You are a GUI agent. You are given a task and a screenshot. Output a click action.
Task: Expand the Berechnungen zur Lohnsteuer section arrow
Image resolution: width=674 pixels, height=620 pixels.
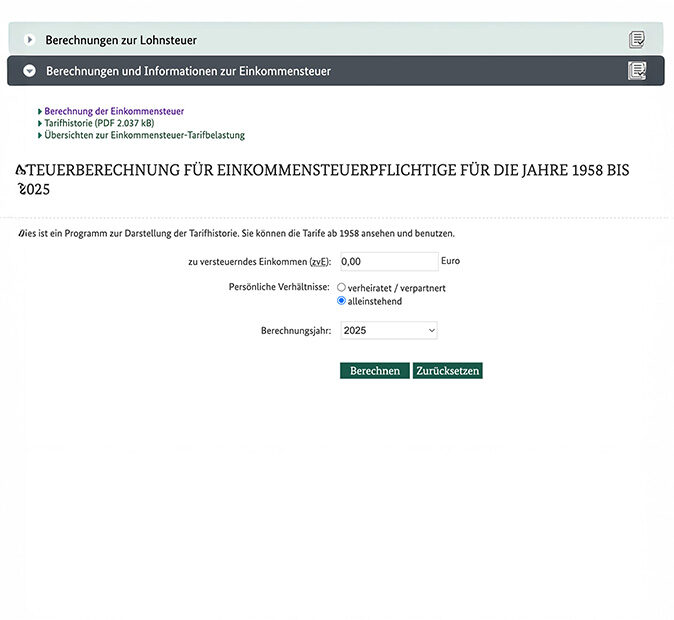point(29,40)
